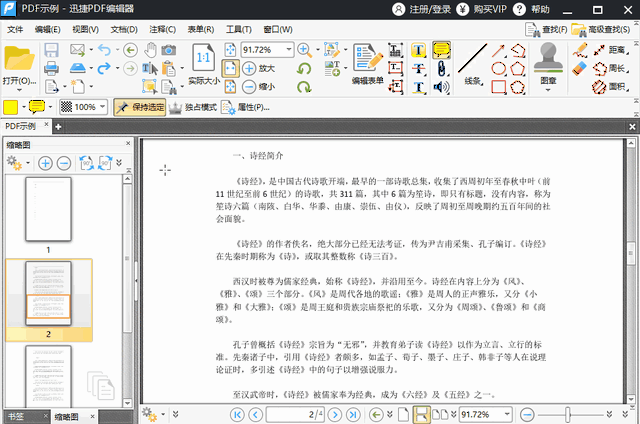Select the rectangle shape tool

pos(498,87)
